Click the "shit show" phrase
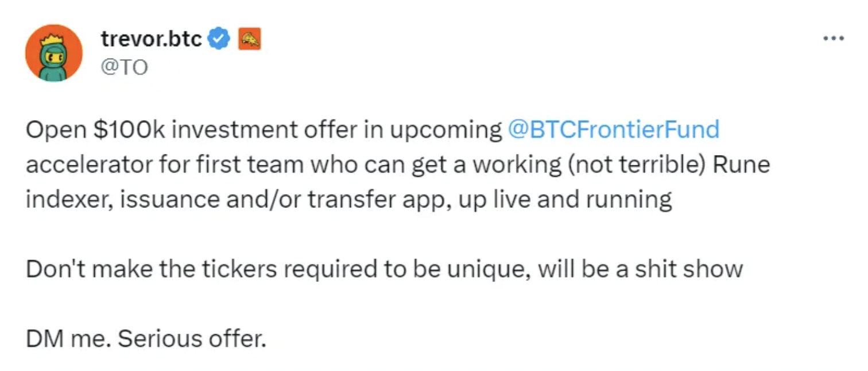The image size is (868, 371). [x=688, y=269]
